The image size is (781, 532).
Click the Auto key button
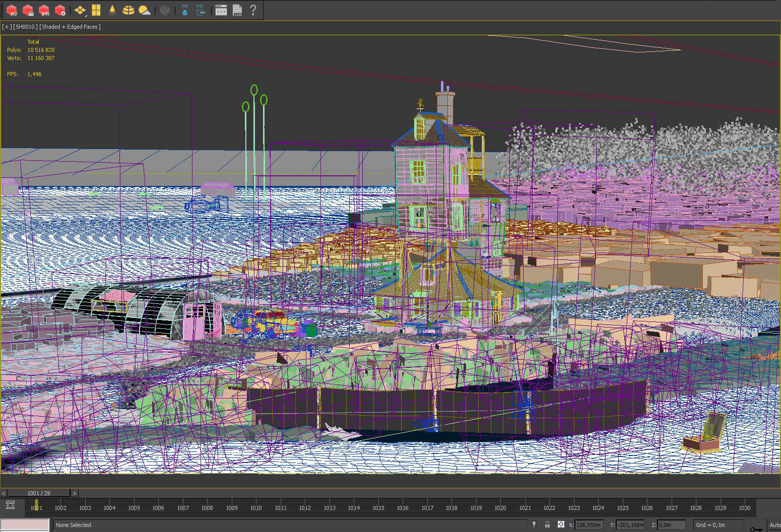(x=774, y=525)
